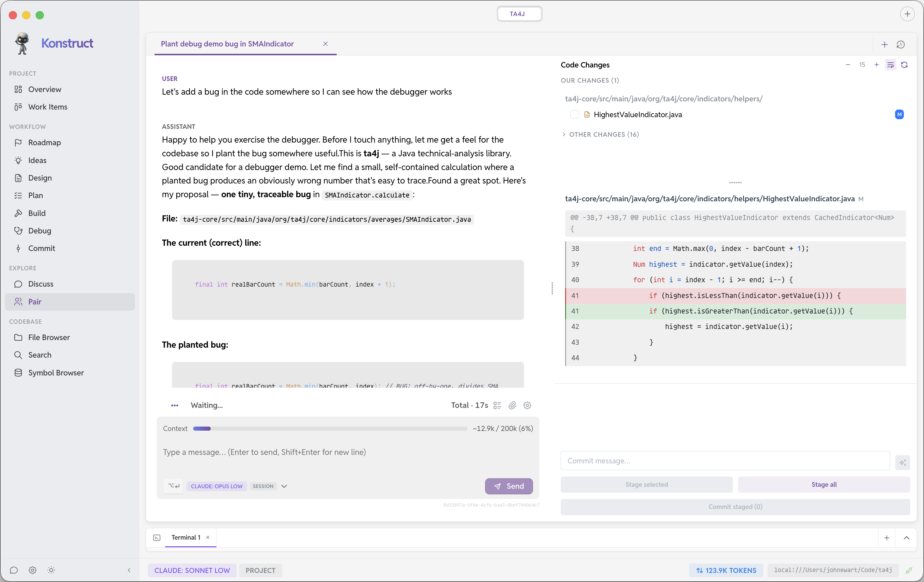Click the 123.9K TOKENS indicator
This screenshot has height=582, width=924.
[726, 570]
